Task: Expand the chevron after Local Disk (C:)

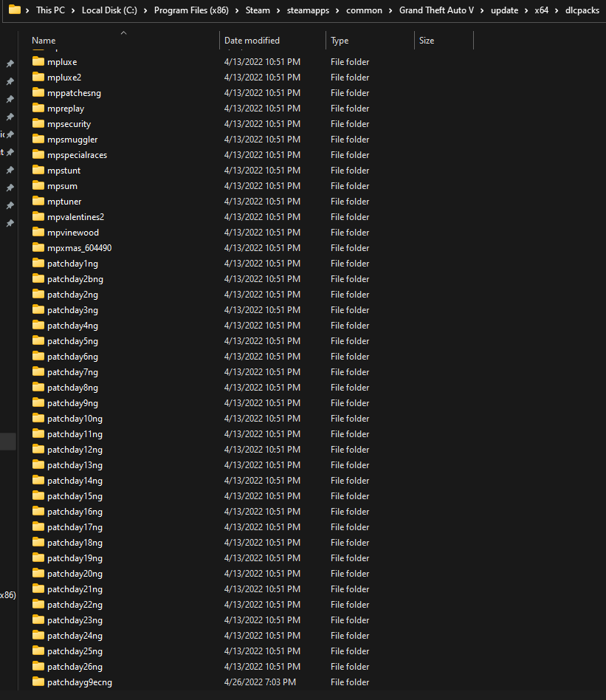Action: (145, 10)
